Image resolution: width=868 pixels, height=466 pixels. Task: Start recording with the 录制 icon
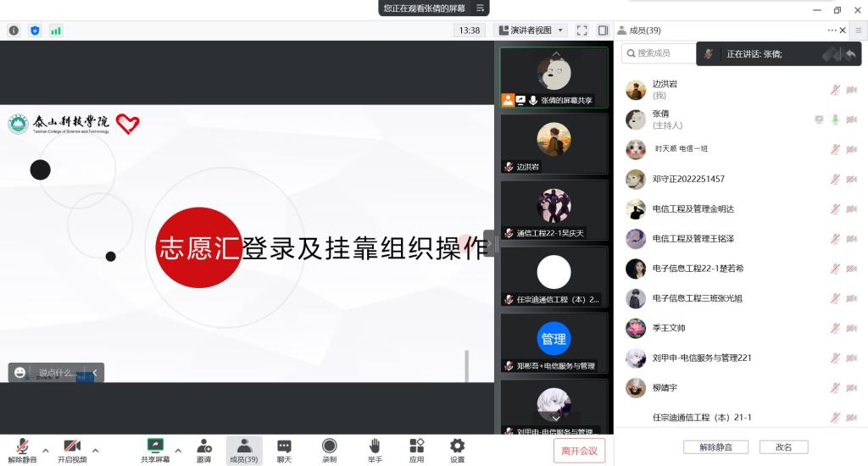click(329, 450)
